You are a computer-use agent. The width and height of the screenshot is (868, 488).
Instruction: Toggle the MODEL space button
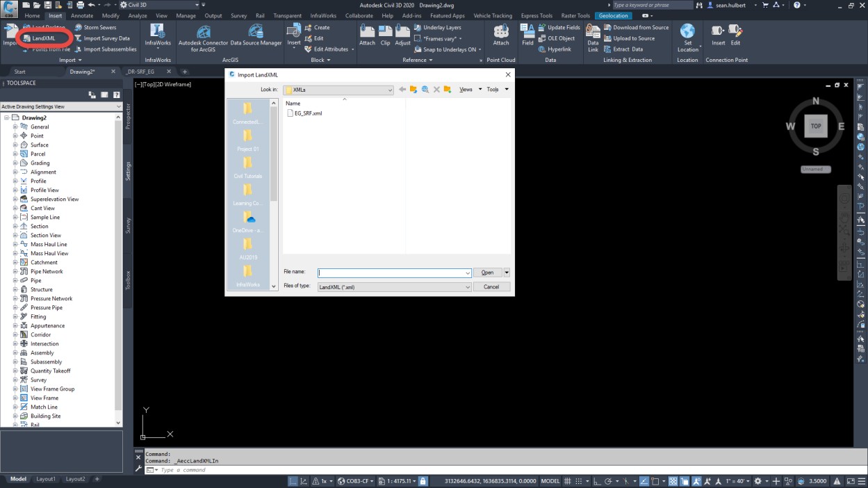click(x=550, y=481)
